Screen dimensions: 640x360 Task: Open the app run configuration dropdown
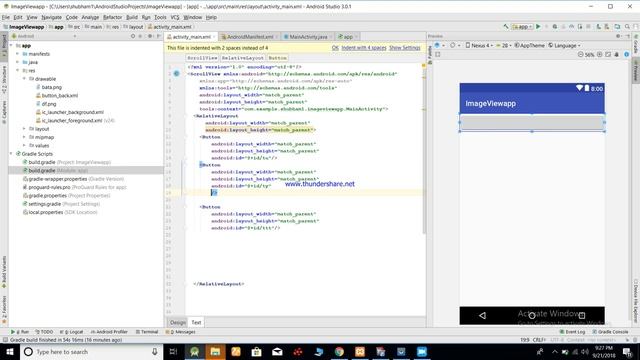pos(522,27)
